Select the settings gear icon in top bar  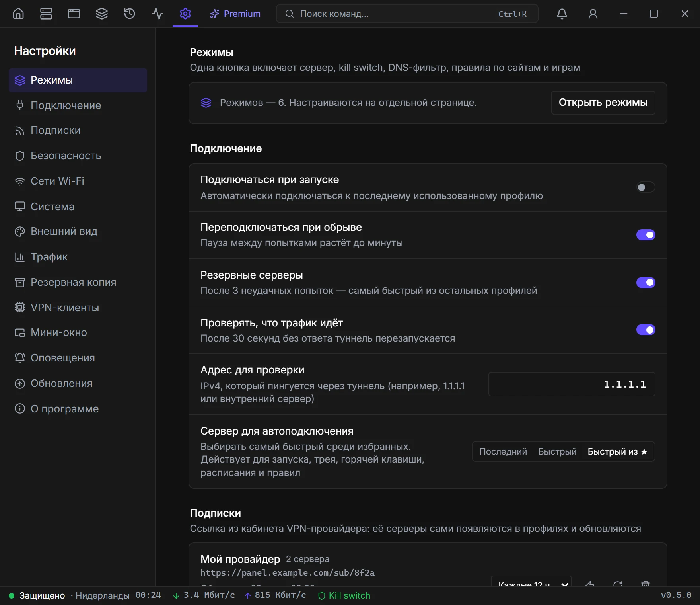[185, 14]
